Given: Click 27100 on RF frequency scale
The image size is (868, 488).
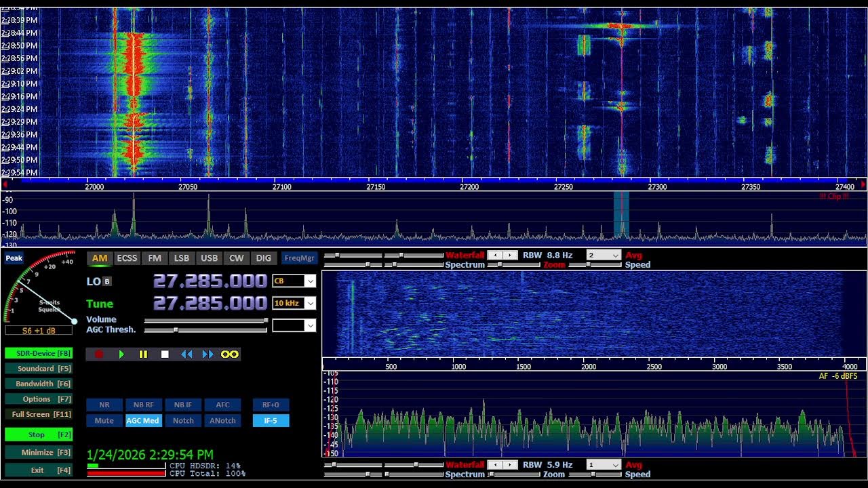Looking at the screenshot, I should point(281,186).
